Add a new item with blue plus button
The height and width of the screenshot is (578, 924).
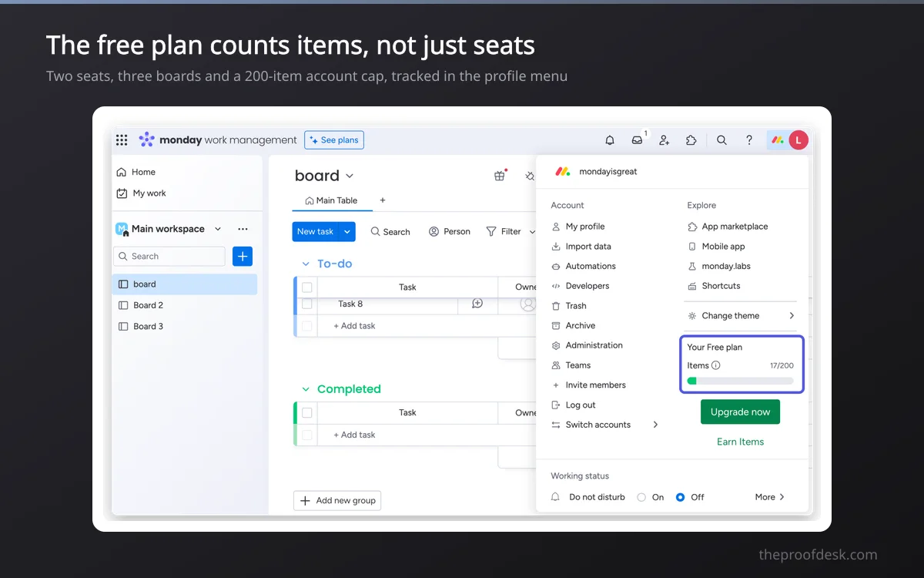point(243,257)
